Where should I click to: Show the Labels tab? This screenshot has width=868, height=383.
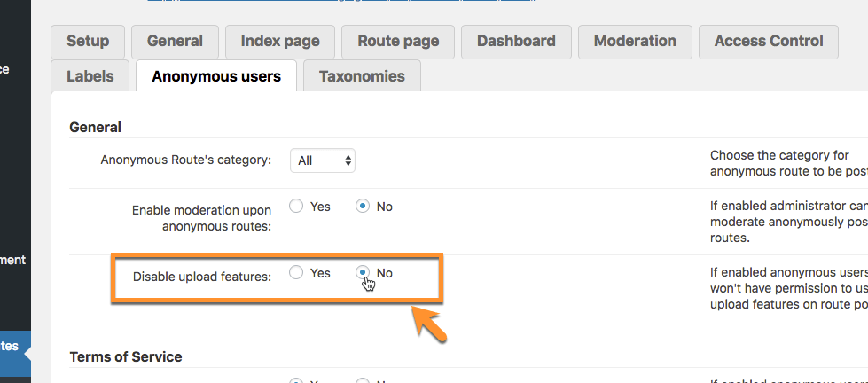tap(90, 76)
